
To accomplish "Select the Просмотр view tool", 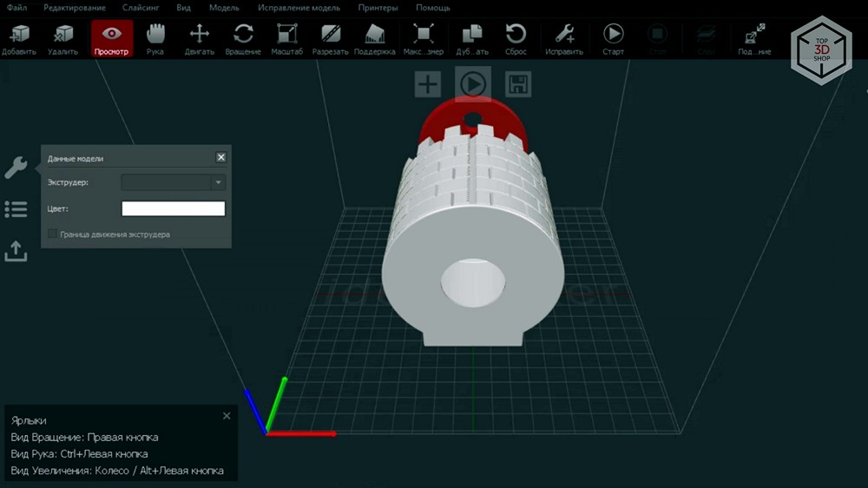I will [112, 39].
